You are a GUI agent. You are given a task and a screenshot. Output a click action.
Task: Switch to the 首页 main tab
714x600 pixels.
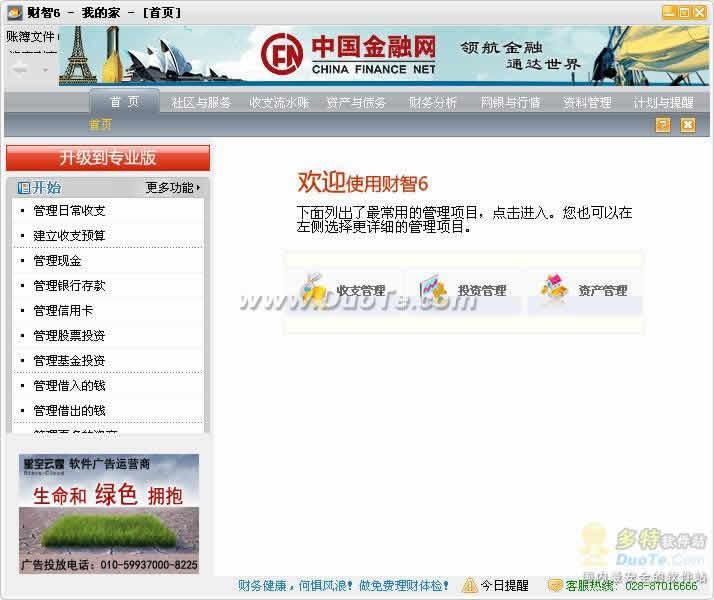(x=125, y=102)
